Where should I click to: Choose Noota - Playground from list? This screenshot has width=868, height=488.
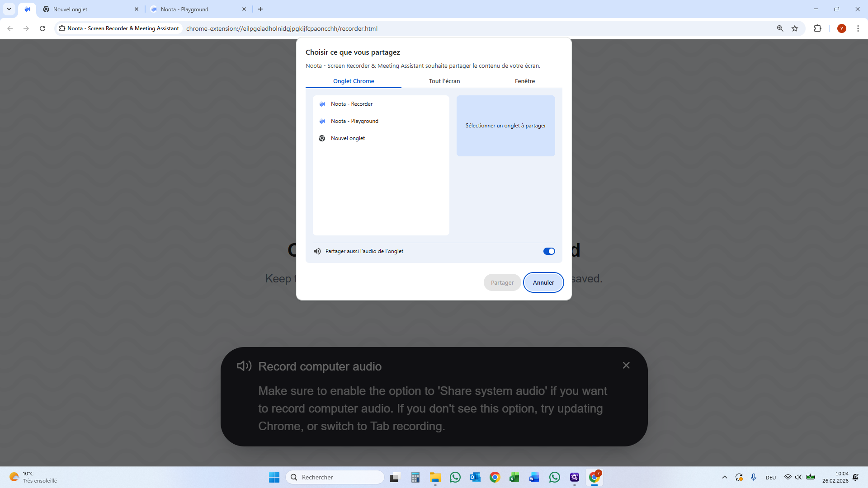(x=354, y=121)
